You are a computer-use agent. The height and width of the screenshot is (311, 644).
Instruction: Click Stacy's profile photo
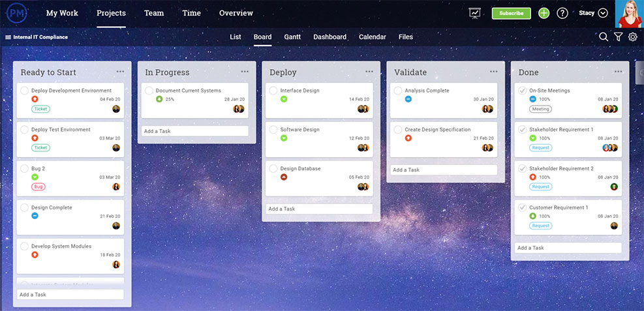pos(630,14)
